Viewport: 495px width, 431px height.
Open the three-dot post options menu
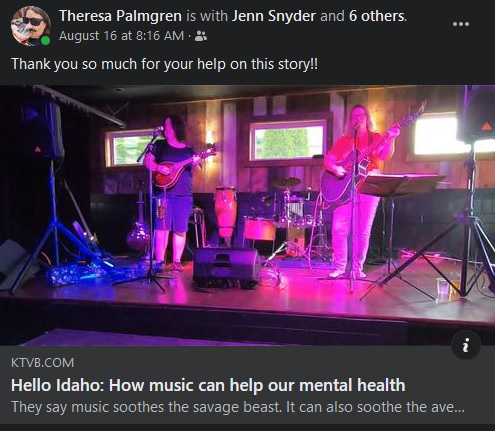click(x=461, y=24)
